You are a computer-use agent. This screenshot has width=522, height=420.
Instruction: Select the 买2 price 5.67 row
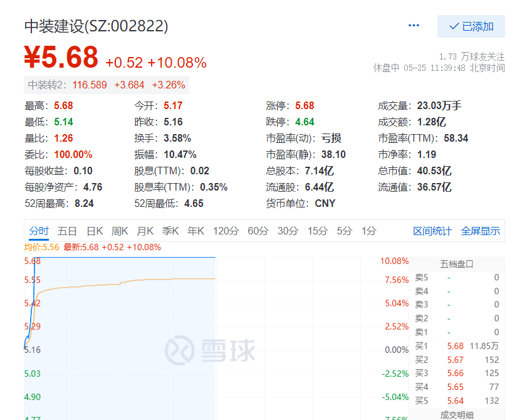tap(457, 360)
